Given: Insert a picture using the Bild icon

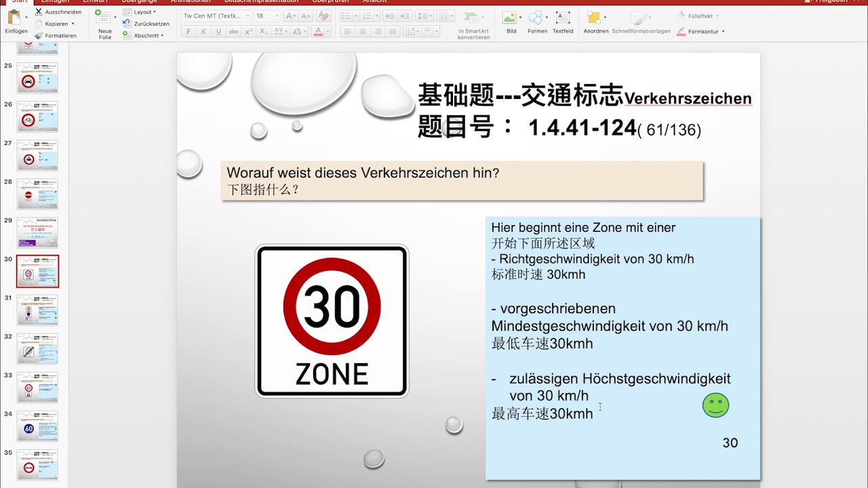Looking at the screenshot, I should coord(509,18).
